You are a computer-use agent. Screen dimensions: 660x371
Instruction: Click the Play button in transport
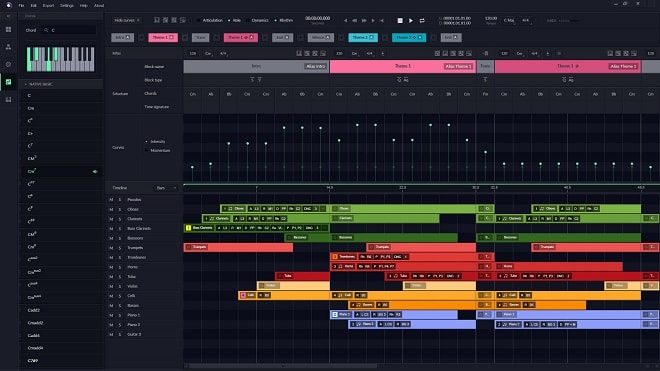(411, 20)
